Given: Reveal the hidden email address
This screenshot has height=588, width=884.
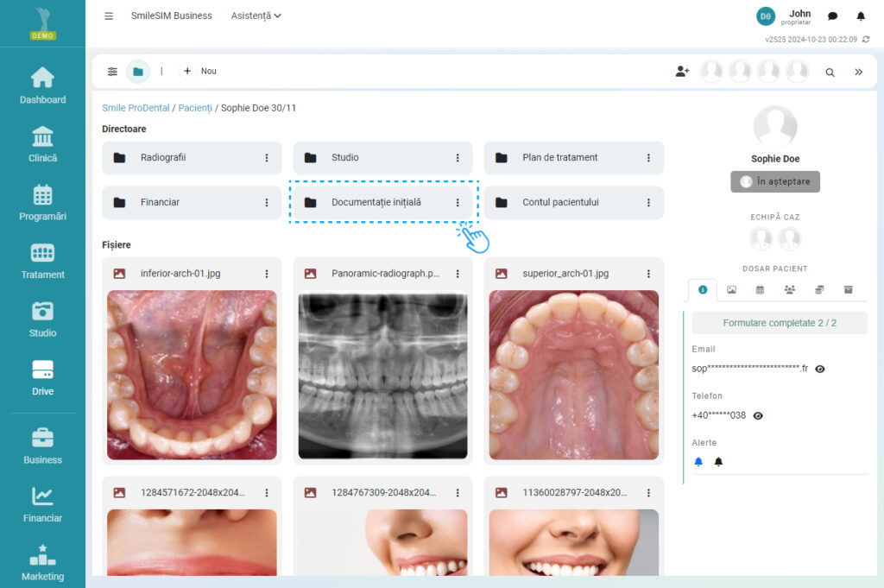Looking at the screenshot, I should point(820,369).
